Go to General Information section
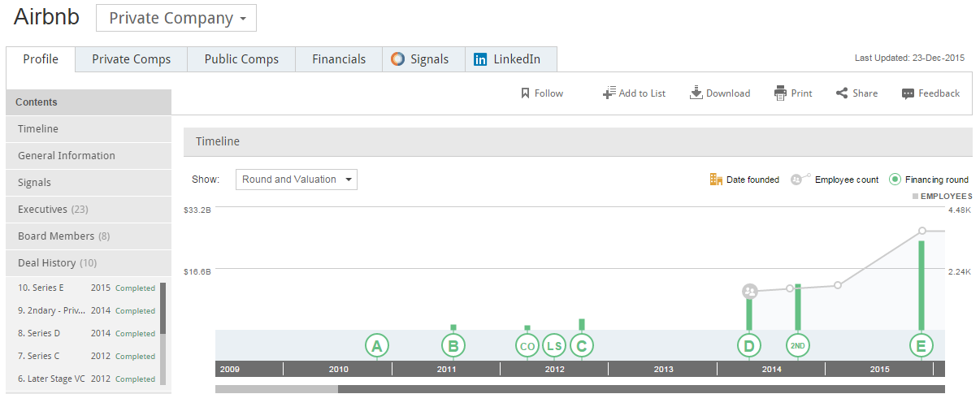The image size is (980, 394). pyautogui.click(x=89, y=156)
